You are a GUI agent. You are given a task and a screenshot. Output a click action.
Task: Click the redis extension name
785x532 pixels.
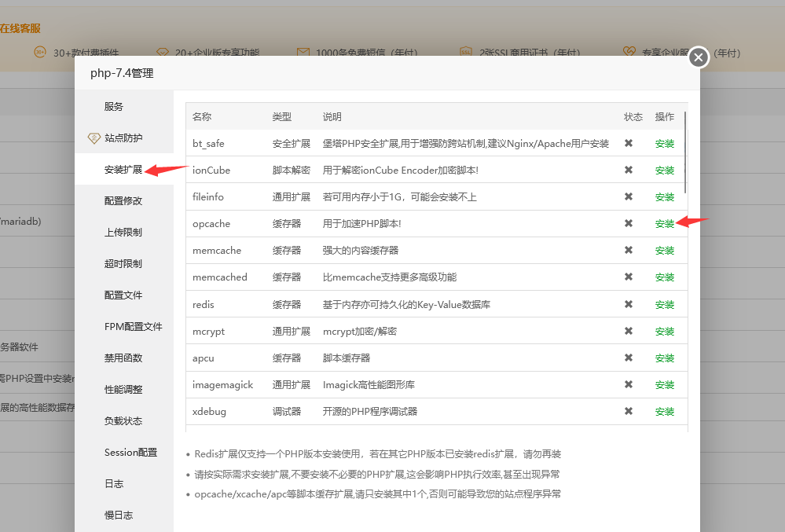(x=204, y=305)
